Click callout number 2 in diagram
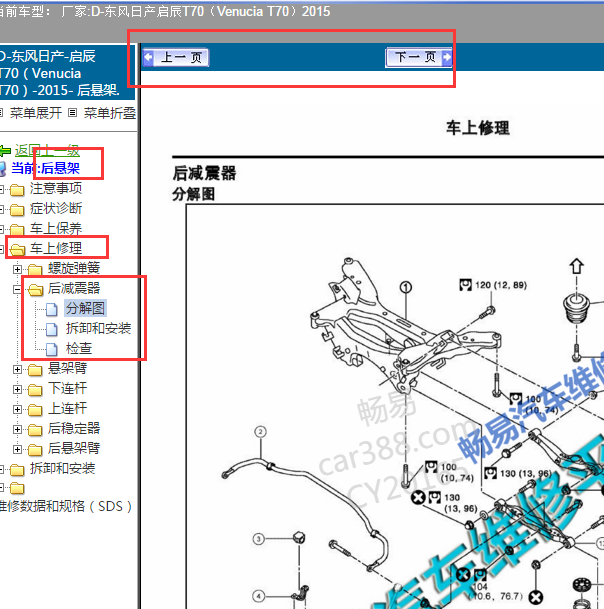The image size is (604, 609). pyautogui.click(x=261, y=432)
